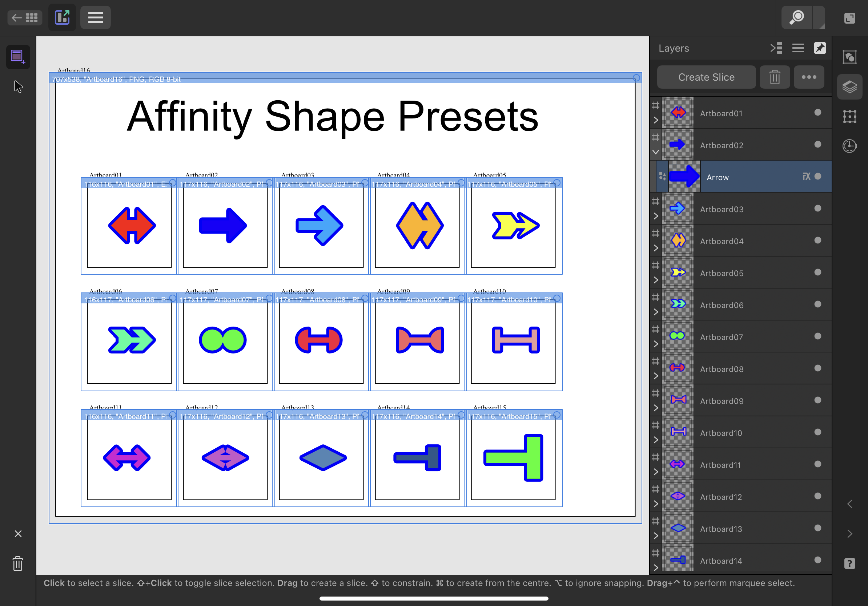This screenshot has width=868, height=606.
Task: Pin the Layers panel
Action: 820,48
